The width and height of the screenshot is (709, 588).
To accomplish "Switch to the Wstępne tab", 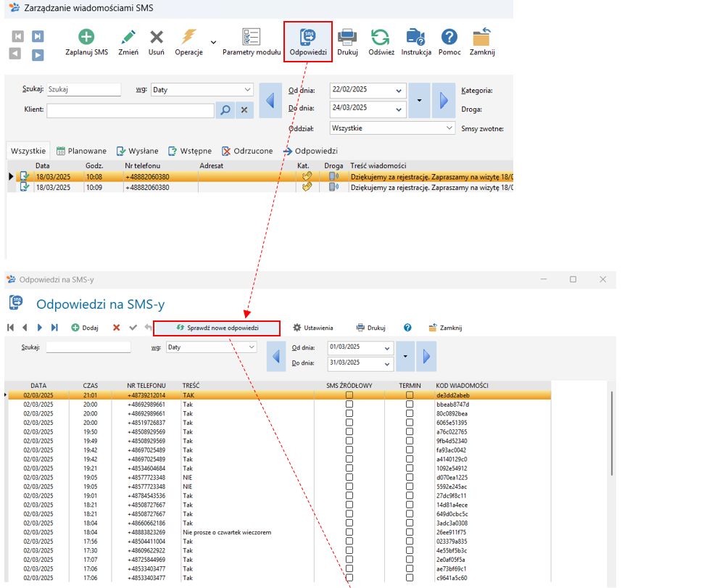I will tap(190, 151).
